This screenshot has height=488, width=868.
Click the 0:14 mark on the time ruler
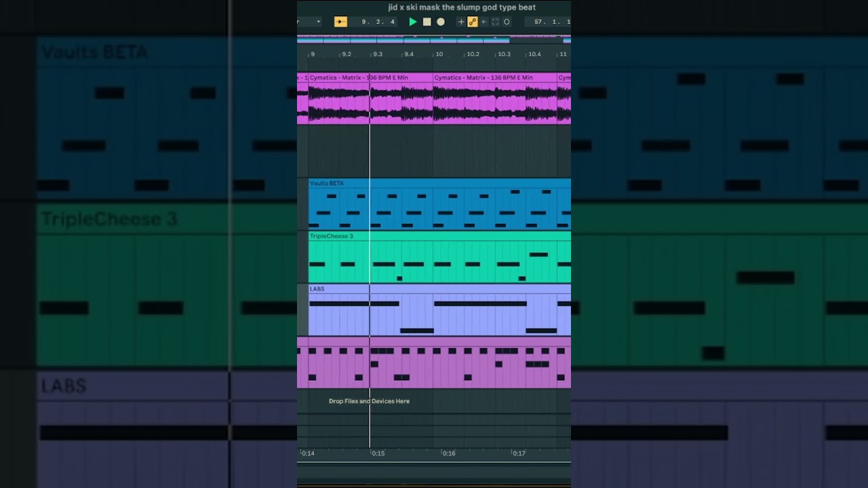point(307,453)
